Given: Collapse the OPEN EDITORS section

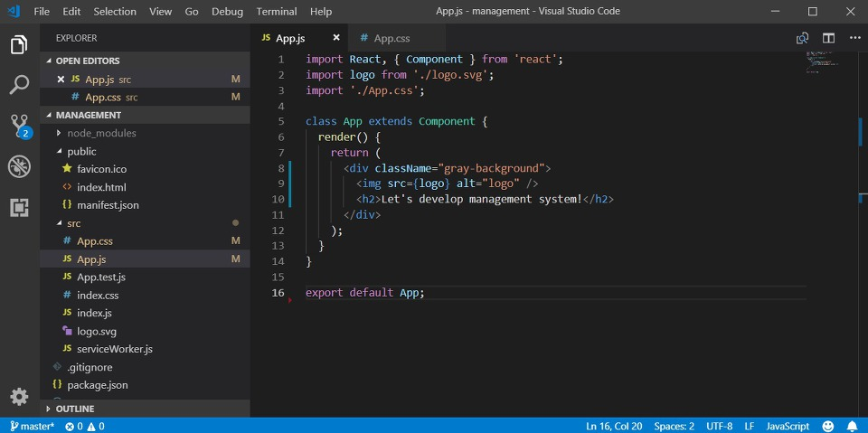Looking at the screenshot, I should click(x=87, y=61).
